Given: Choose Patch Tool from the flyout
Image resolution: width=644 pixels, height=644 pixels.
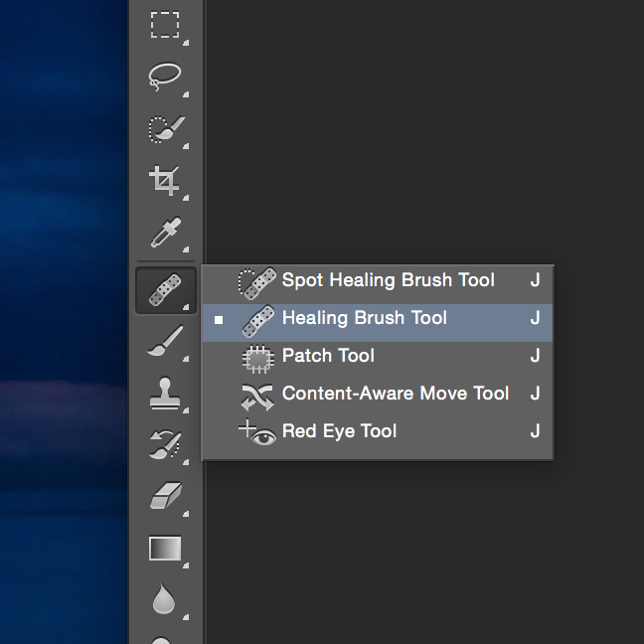Looking at the screenshot, I should (328, 356).
